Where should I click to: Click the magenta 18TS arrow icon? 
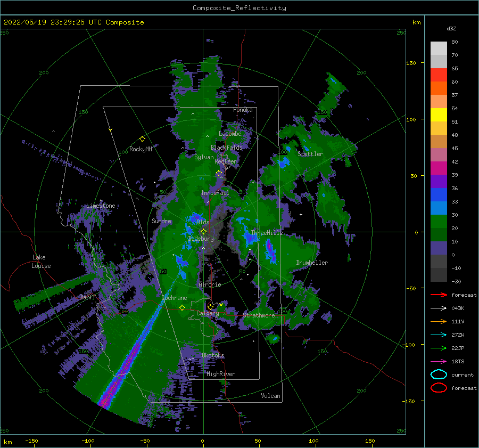pyautogui.click(x=439, y=362)
